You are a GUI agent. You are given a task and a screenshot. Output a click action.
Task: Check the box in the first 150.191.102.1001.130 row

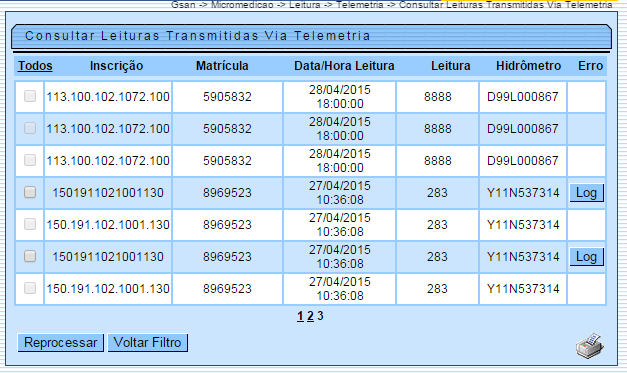(x=30, y=224)
